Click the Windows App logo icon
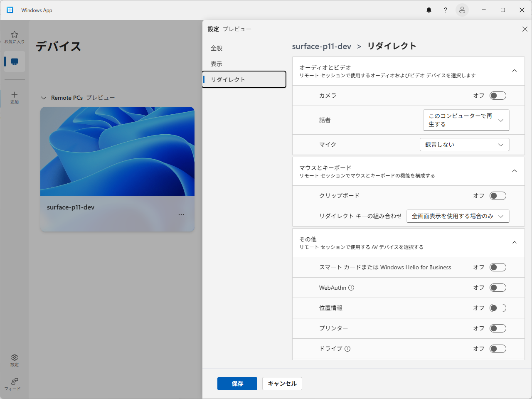Image resolution: width=532 pixels, height=399 pixels. pos(10,10)
